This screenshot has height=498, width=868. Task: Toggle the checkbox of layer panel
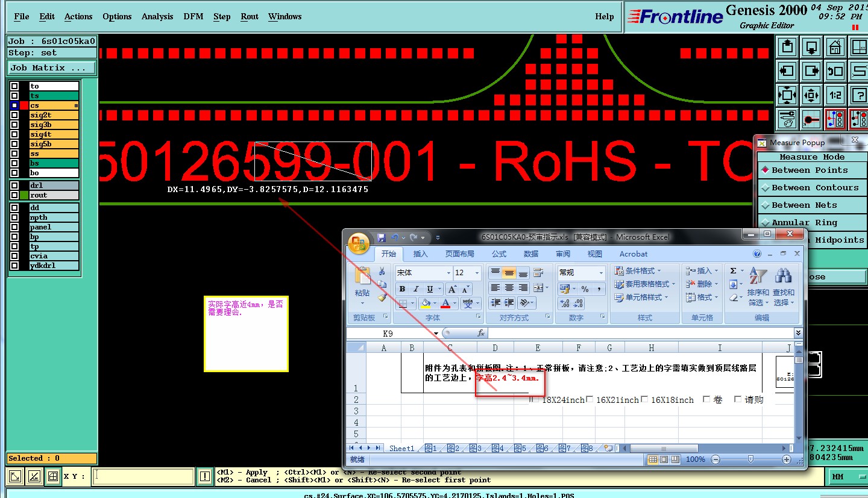14,227
